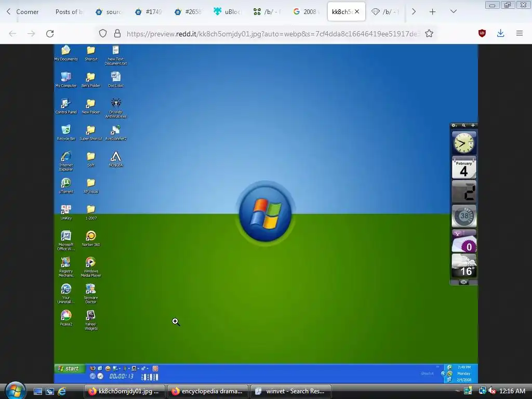
Task: Switch to the #2658 tab
Action: 188,12
